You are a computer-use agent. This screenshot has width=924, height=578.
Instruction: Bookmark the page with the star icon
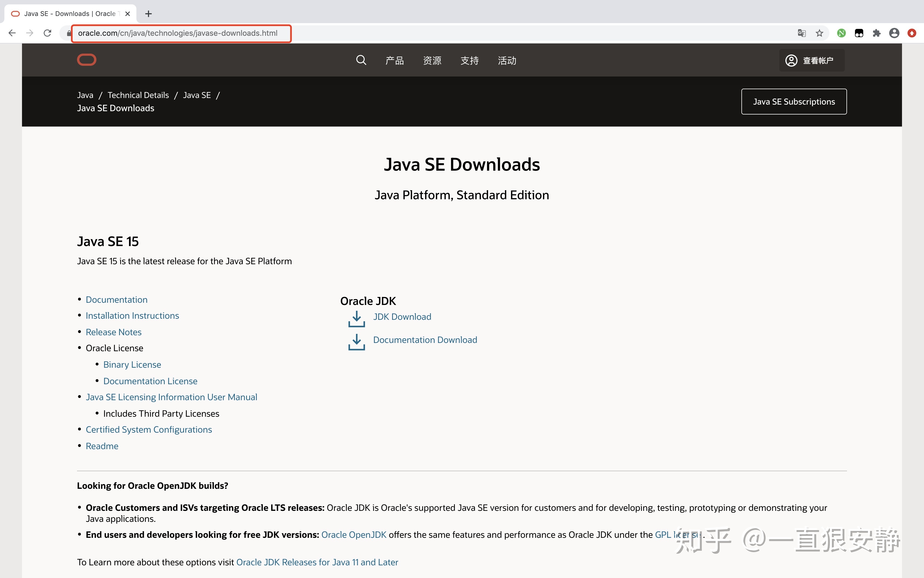point(820,33)
